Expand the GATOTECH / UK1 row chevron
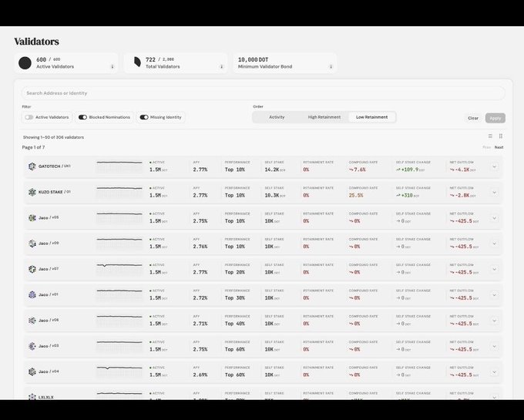 click(494, 166)
